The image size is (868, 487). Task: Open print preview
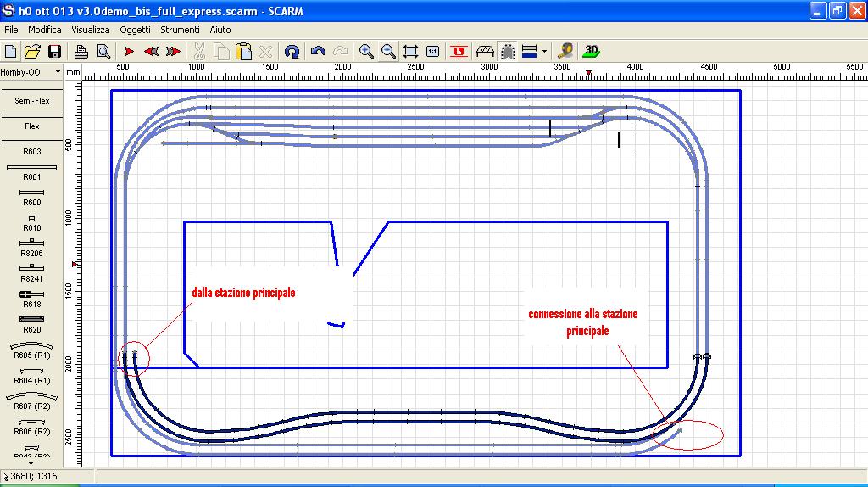coord(103,52)
